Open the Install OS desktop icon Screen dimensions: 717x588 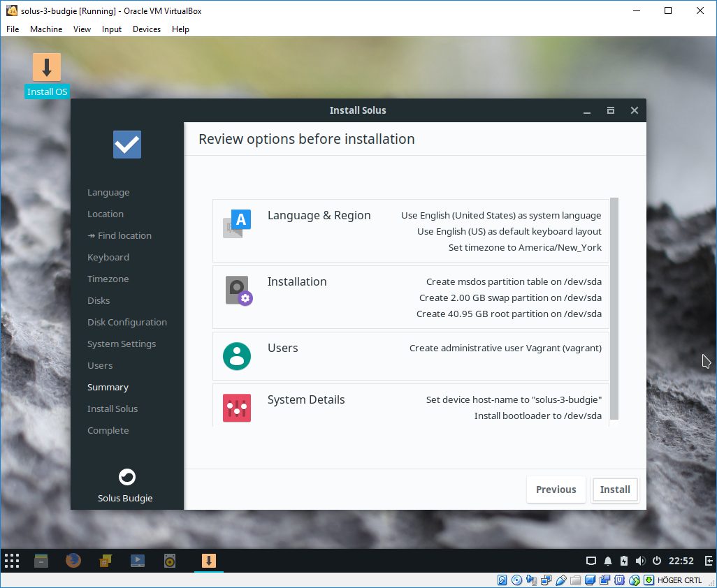[47, 75]
